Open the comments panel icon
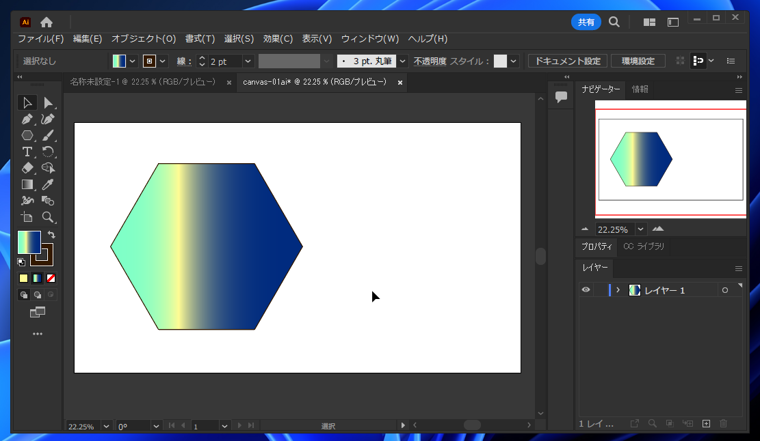This screenshot has height=441, width=760. tap(561, 97)
